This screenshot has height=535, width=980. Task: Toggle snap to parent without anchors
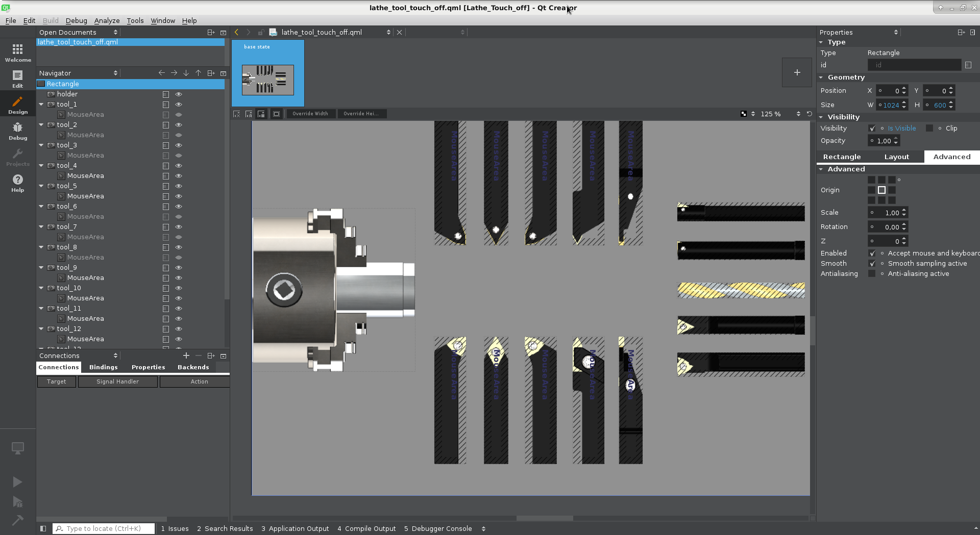pyautogui.click(x=261, y=114)
